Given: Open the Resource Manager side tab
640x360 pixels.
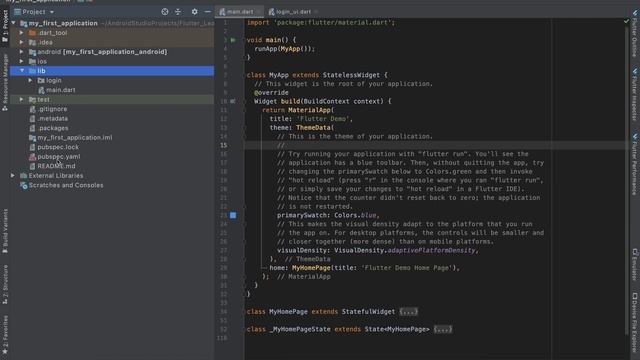Looking at the screenshot, I should [5, 82].
